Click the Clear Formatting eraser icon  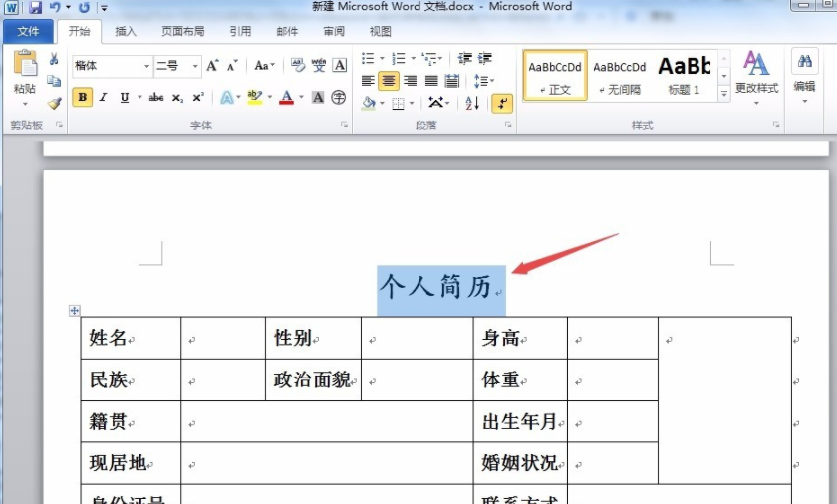tap(298, 66)
